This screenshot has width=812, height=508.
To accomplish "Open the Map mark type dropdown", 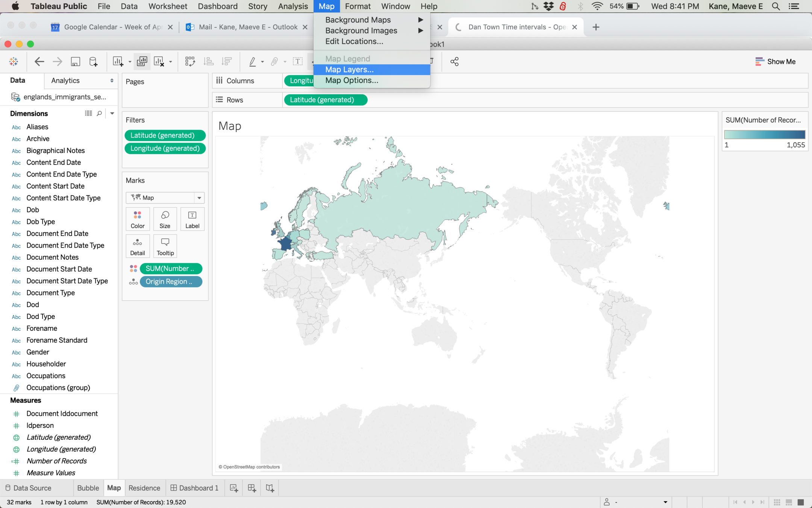I will click(199, 198).
